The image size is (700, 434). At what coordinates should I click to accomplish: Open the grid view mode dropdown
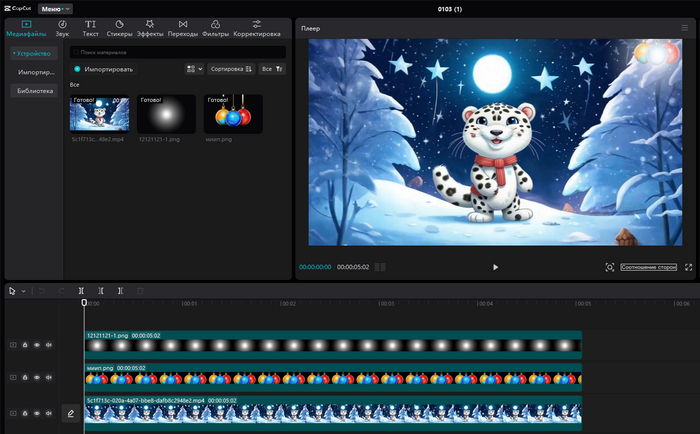click(194, 69)
